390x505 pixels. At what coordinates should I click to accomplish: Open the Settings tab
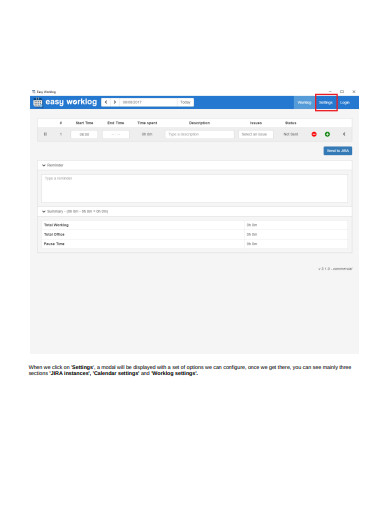click(x=326, y=103)
